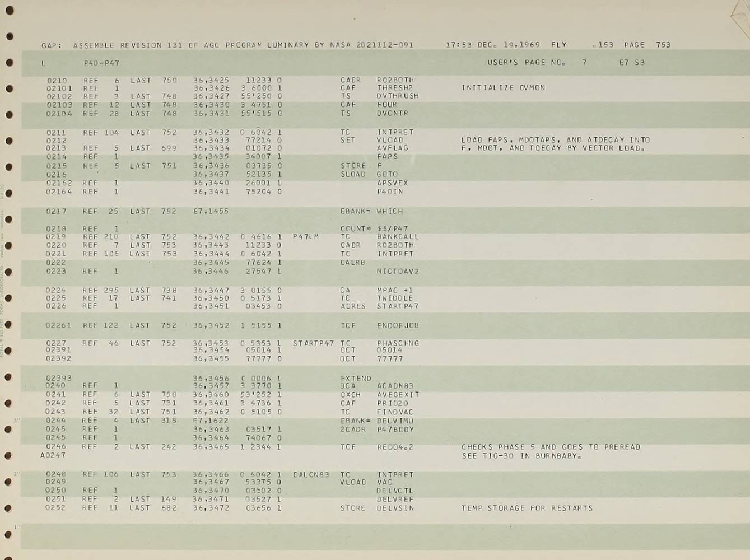
Task: Select the 'F, MDOT, AND TDECAY BY VECTOR LOAD.' comment
Action: [x=553, y=148]
